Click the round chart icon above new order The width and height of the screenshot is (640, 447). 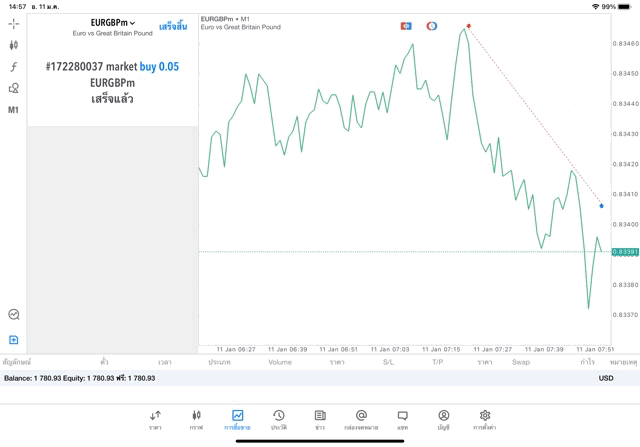coord(14,315)
